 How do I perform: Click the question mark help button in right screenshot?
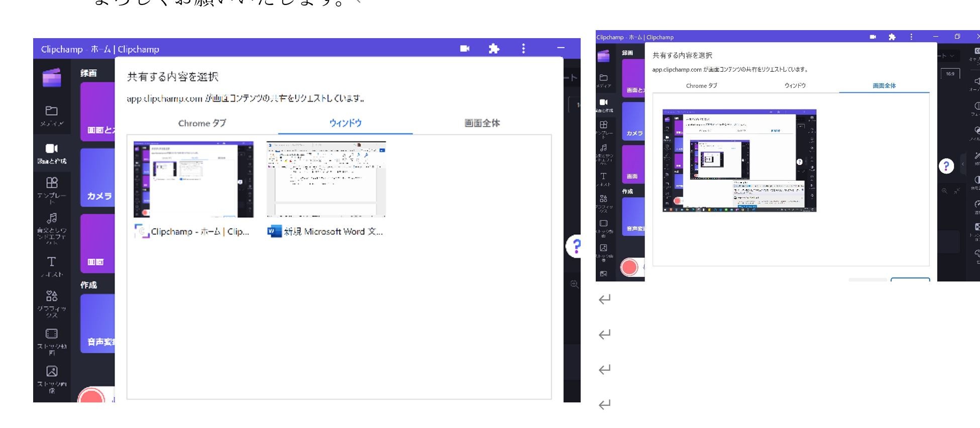[x=946, y=166]
